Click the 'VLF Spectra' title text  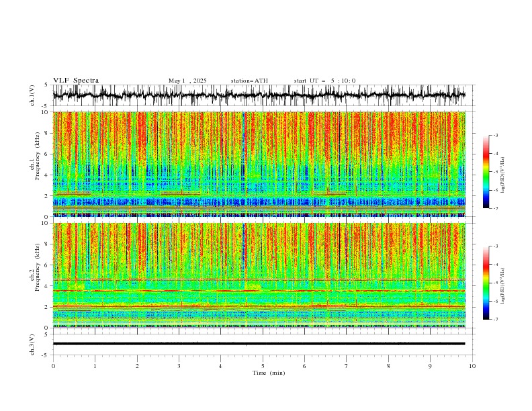click(76, 81)
